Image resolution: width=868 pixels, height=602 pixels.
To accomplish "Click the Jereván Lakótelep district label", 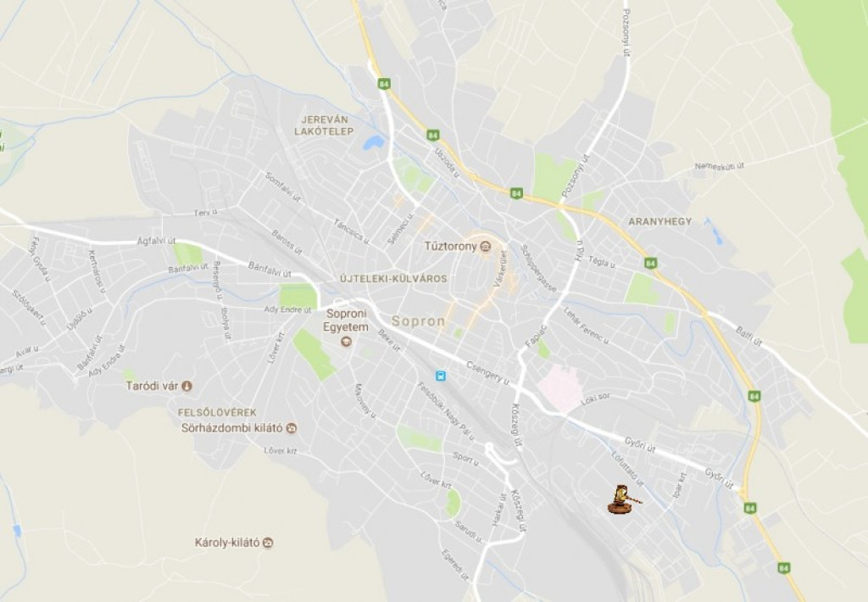I will coord(325,125).
